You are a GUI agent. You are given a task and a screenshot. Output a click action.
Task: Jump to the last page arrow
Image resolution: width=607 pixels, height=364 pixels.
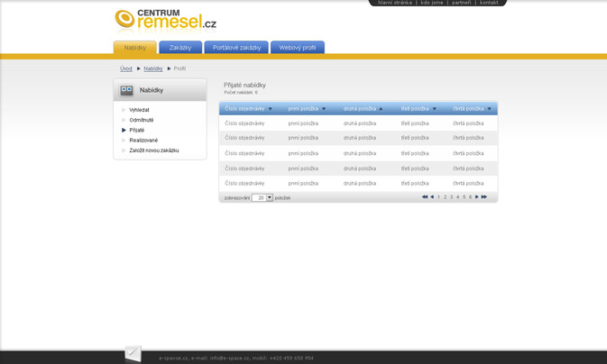[484, 196]
